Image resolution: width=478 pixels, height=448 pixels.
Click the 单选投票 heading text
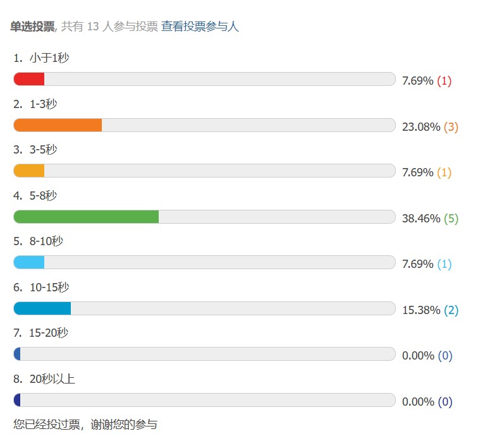click(x=32, y=27)
